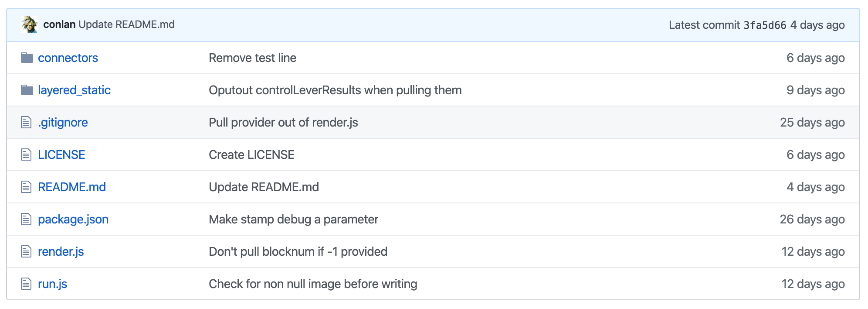Click the package.json file icon
This screenshot has width=868, height=309.
pos(26,219)
